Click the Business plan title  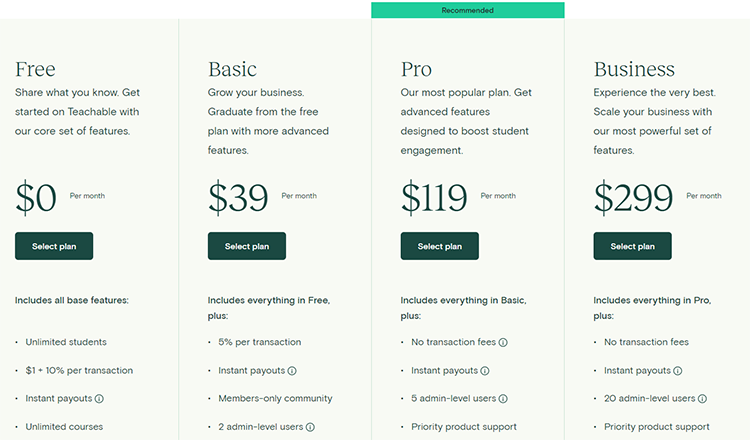(634, 69)
